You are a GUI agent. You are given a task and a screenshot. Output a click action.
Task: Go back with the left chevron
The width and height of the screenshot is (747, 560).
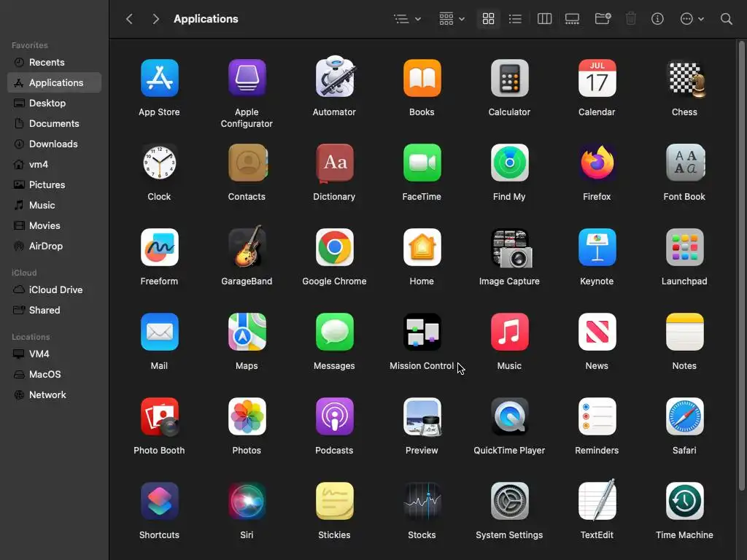coord(129,19)
